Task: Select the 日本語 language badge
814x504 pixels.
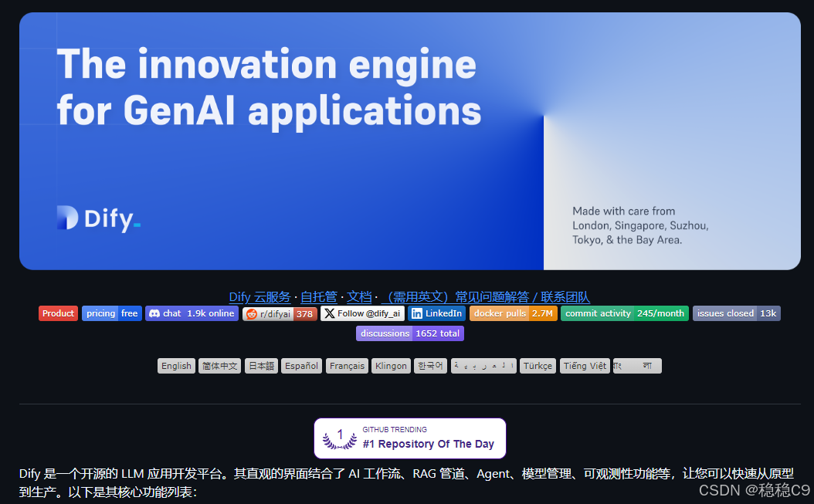Action: 261,366
